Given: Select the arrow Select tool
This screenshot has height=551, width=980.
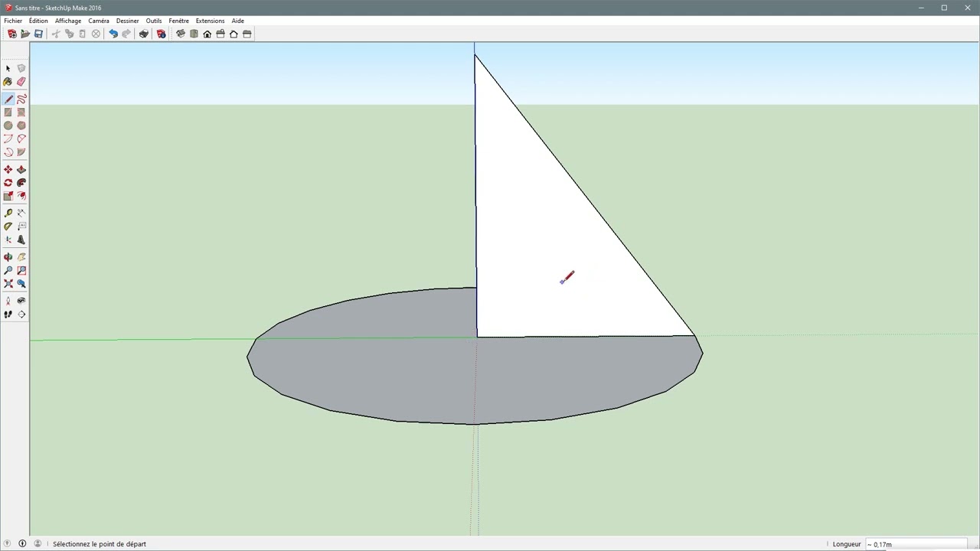Looking at the screenshot, I should click(x=8, y=68).
